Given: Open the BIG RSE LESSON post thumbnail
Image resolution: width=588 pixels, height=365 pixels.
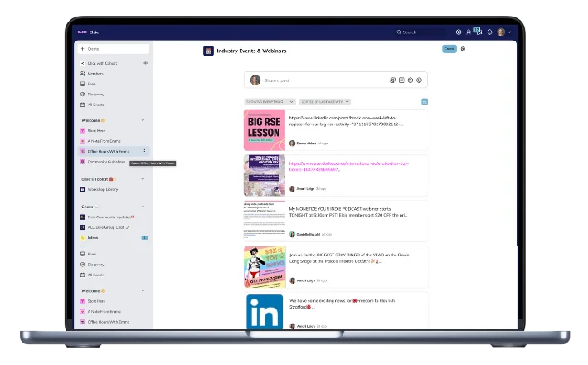Looking at the screenshot, I should 265,129.
